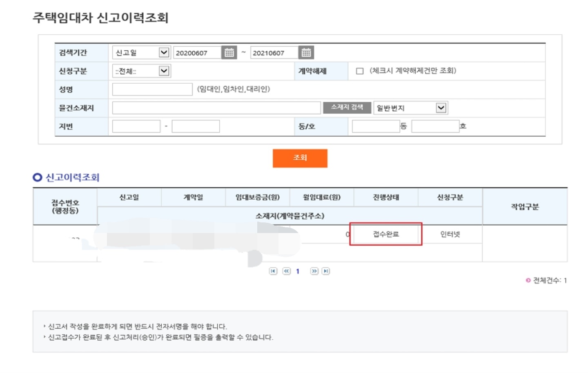Click the 주택임대차 신고이력조회 page title

point(100,18)
